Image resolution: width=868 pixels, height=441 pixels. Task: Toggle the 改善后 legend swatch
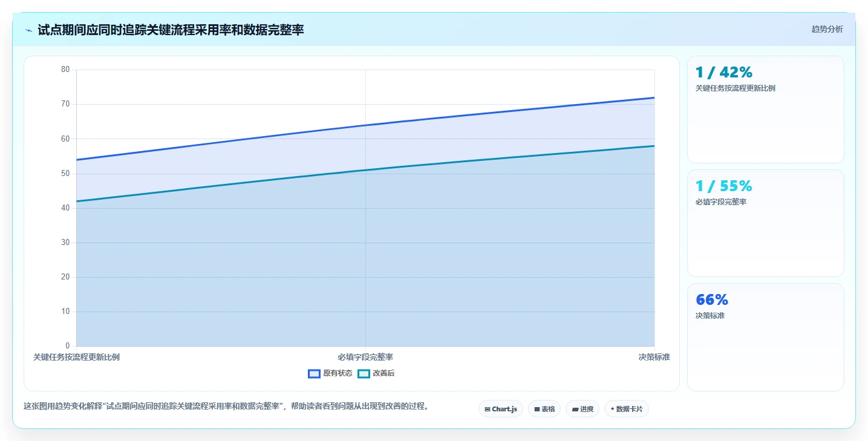tap(364, 374)
